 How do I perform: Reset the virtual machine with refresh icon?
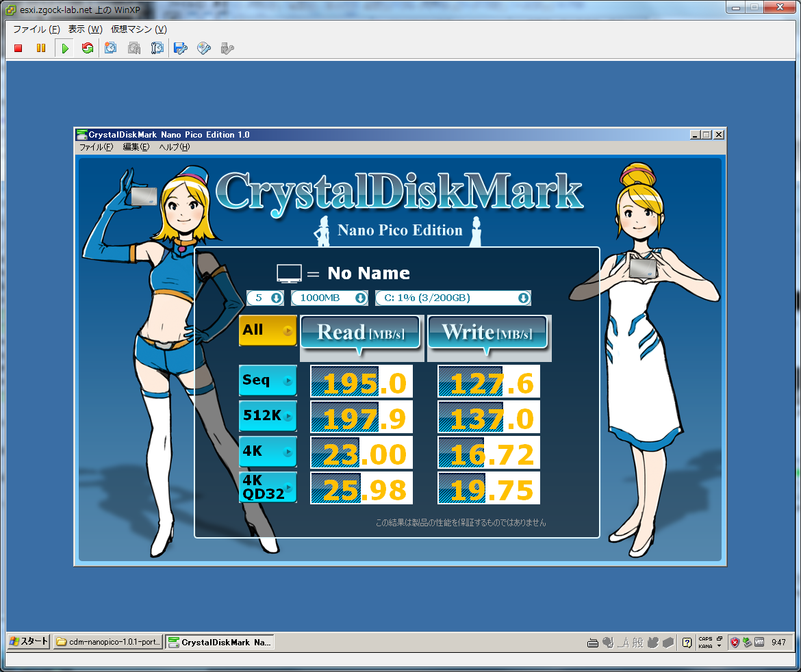[88, 48]
